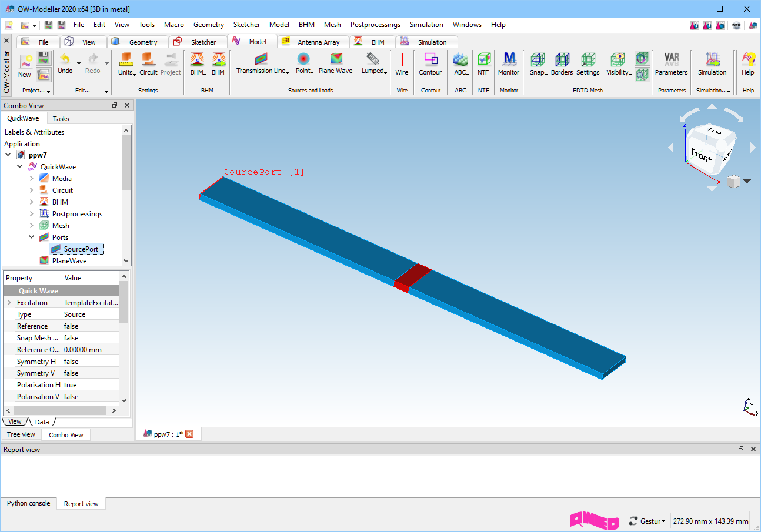Screen dimensions: 761x532
Task: Open the Undo history dropdown arrow
Action: click(79, 63)
